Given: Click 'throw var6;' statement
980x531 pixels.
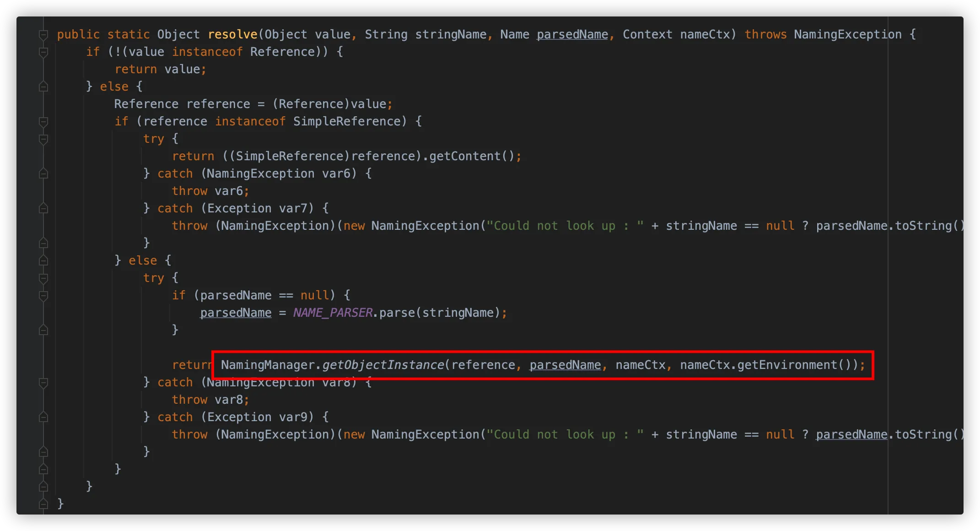Looking at the screenshot, I should (210, 191).
